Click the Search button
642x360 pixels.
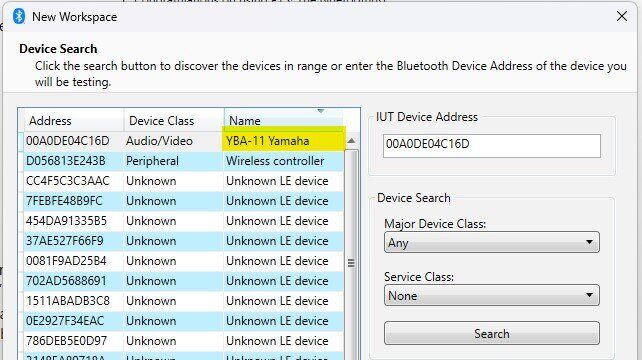pyautogui.click(x=492, y=333)
